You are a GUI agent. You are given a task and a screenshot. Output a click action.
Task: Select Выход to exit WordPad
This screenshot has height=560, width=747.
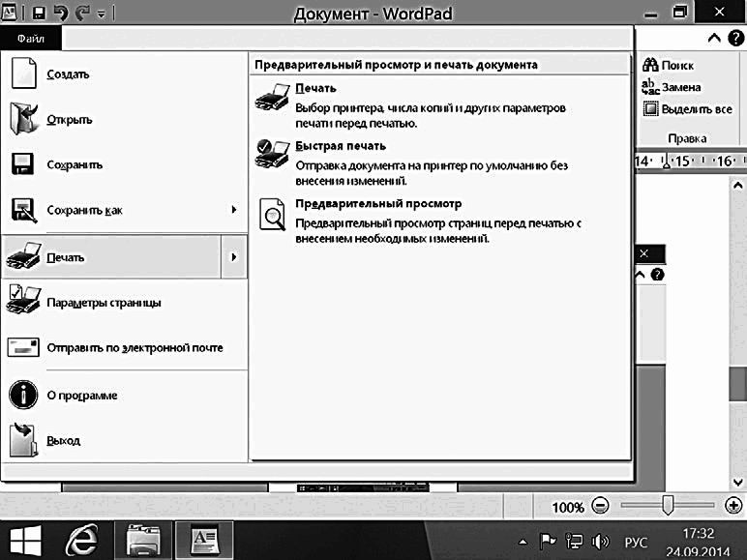click(x=125, y=440)
